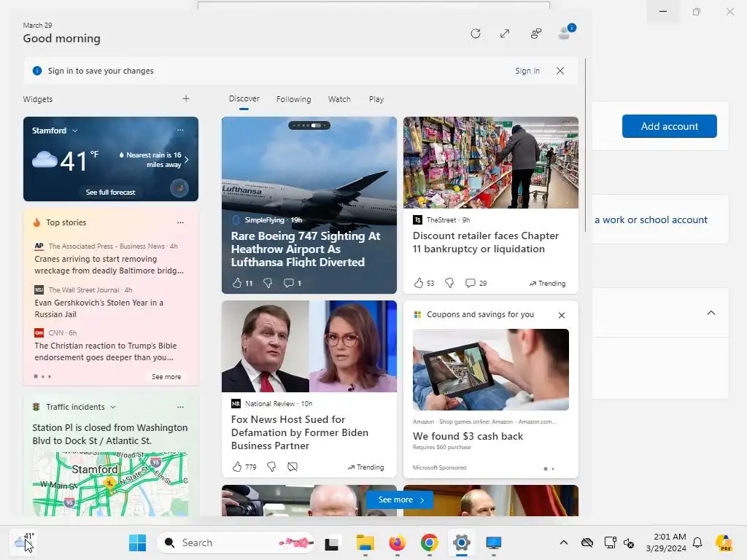Click the muted volume tray icon
This screenshot has height=560, width=747.
[629, 542]
